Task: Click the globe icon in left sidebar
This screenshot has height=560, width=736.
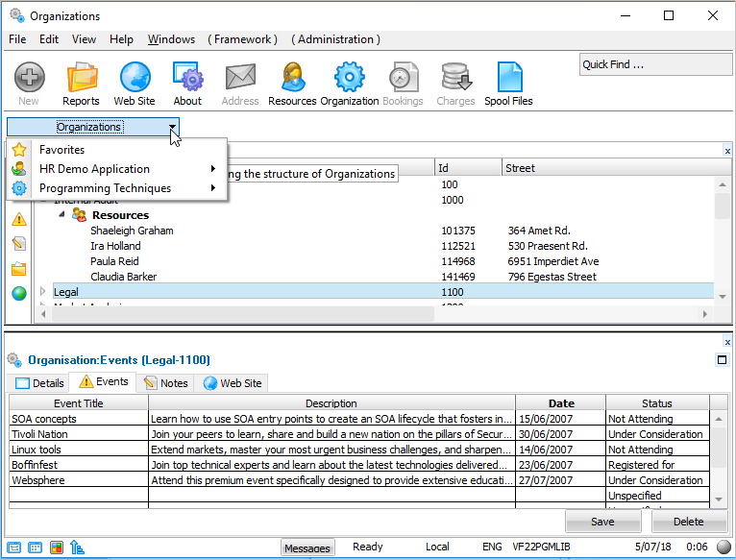Action: pos(18,293)
